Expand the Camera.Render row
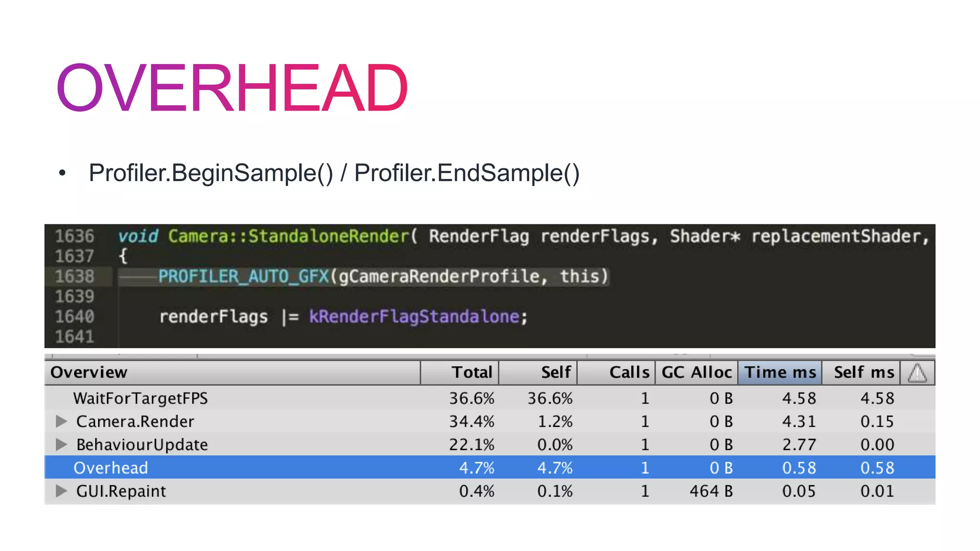This screenshot has width=980, height=551. [x=61, y=421]
